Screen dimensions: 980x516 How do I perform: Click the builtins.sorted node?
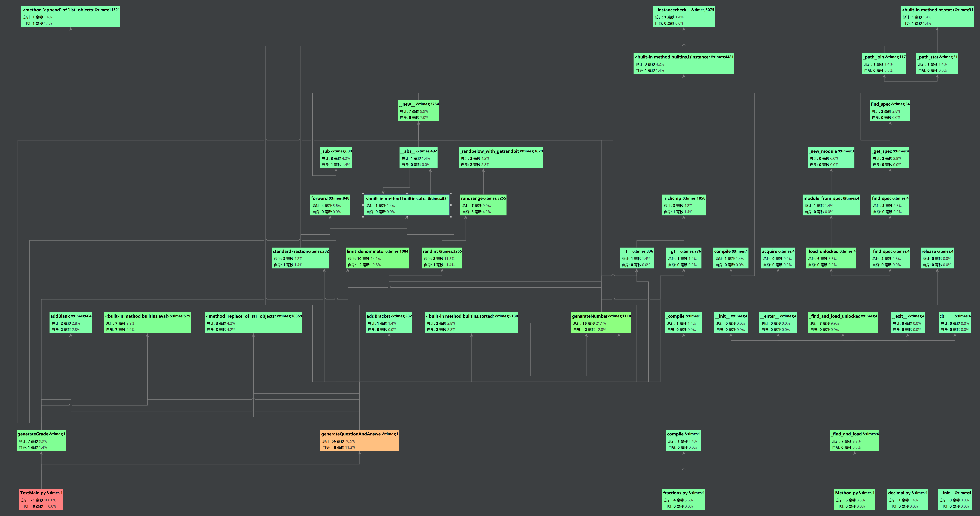tap(471, 323)
